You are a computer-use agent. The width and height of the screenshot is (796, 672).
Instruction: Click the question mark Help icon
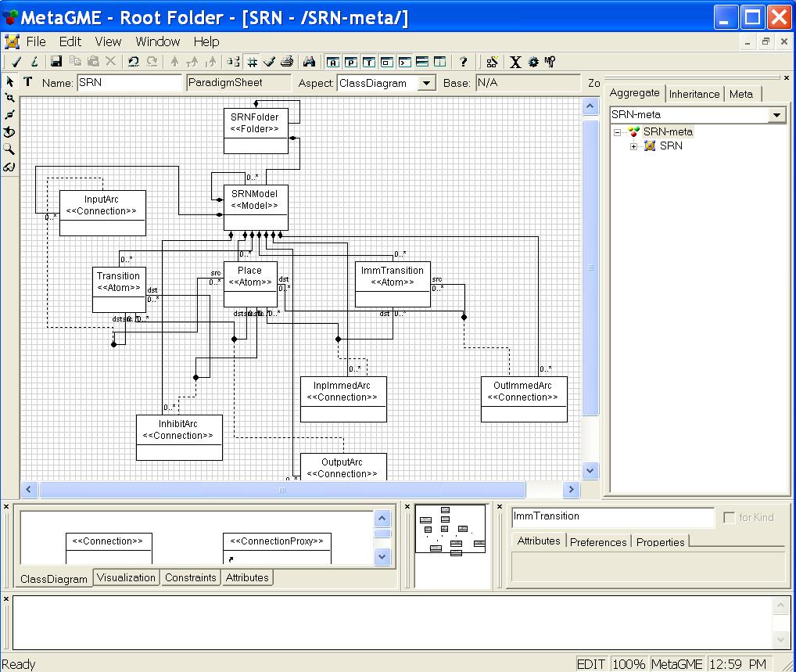click(x=464, y=62)
